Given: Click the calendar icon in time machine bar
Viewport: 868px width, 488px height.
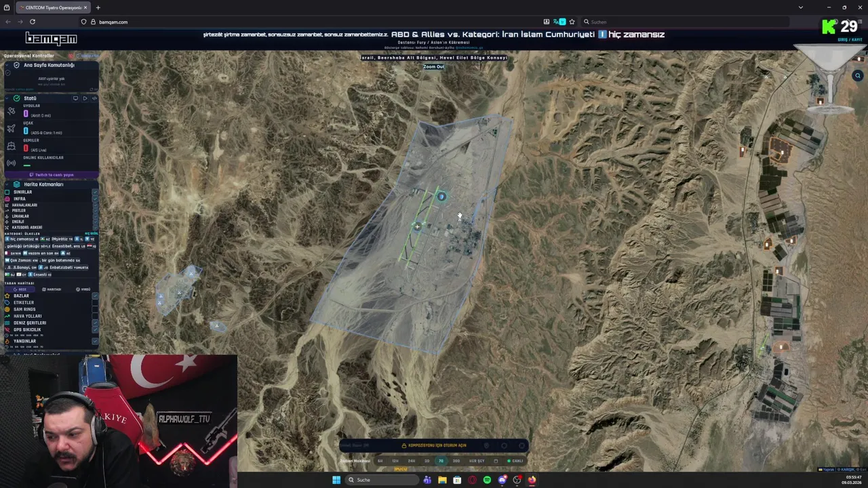Looking at the screenshot, I should [x=496, y=461].
